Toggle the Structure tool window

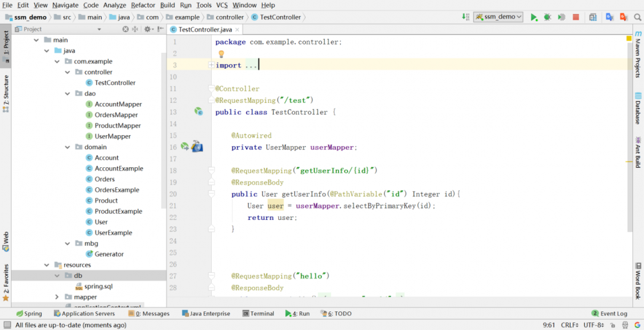(6, 93)
